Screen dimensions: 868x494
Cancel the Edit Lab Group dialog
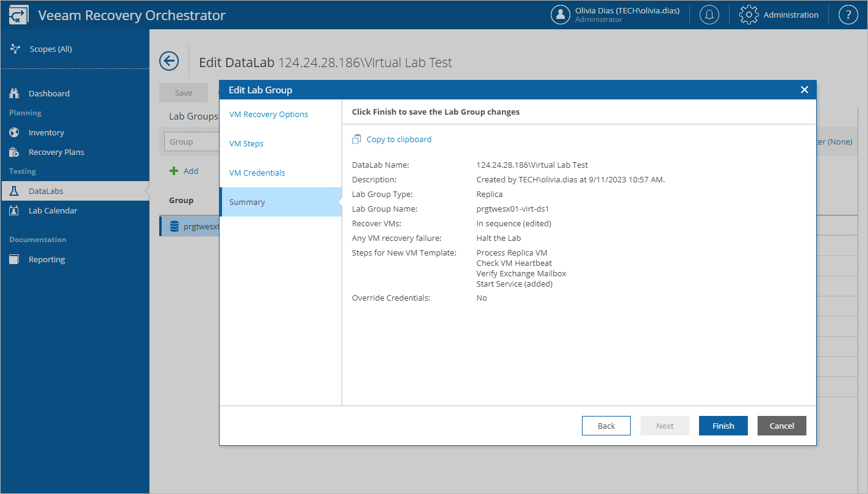click(x=781, y=425)
